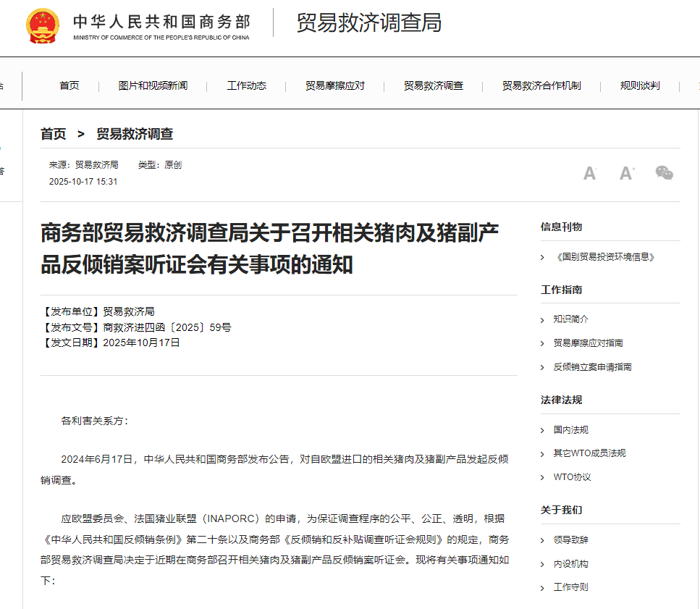Click chevron beside 领导致辞

coord(542,541)
